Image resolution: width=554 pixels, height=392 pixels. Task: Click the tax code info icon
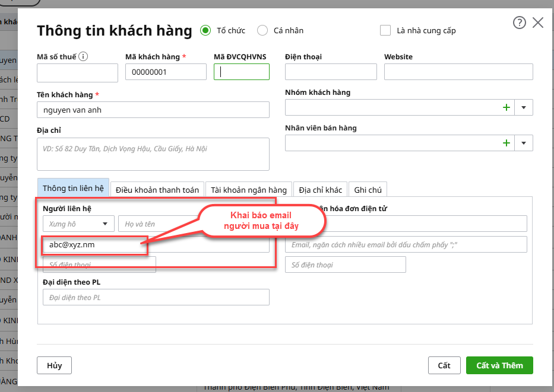[83, 57]
